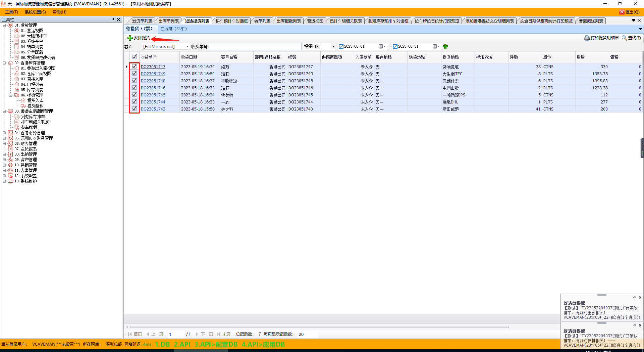The height and width of the screenshot is (352, 644).
Task: Click green plus icon beside end date
Action: point(445,46)
